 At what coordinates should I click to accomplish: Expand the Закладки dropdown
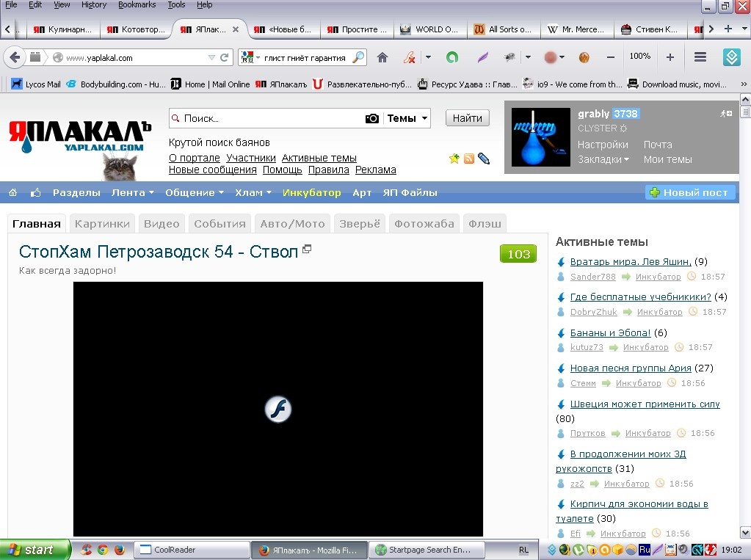tap(603, 159)
